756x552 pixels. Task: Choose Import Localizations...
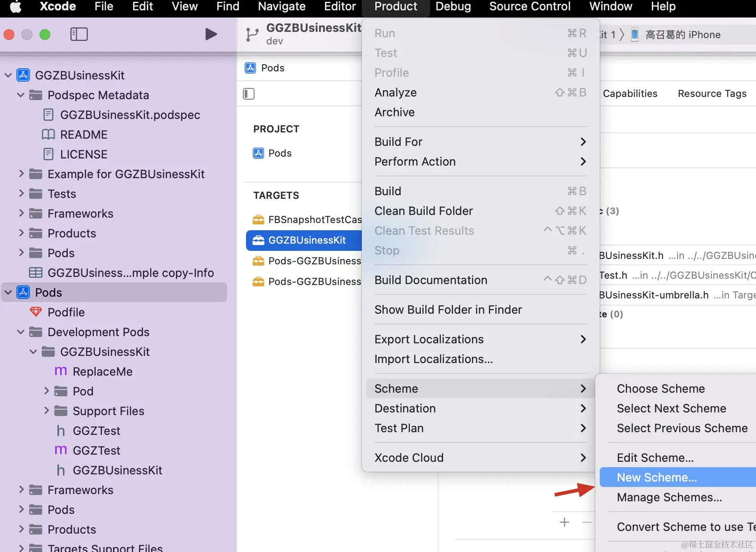[x=480, y=359]
